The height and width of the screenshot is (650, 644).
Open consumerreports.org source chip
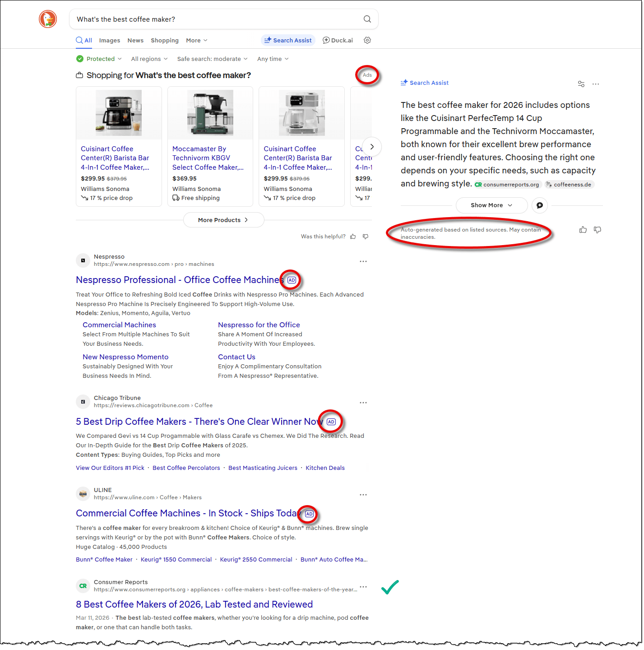pyautogui.click(x=507, y=185)
